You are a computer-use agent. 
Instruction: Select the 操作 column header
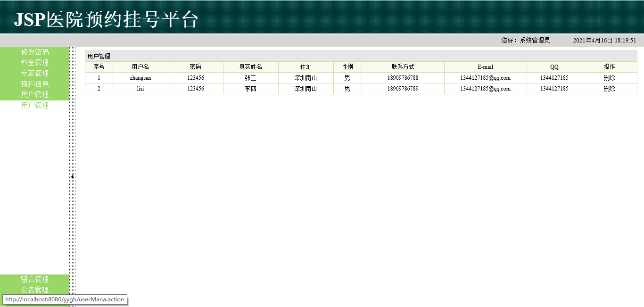click(610, 67)
